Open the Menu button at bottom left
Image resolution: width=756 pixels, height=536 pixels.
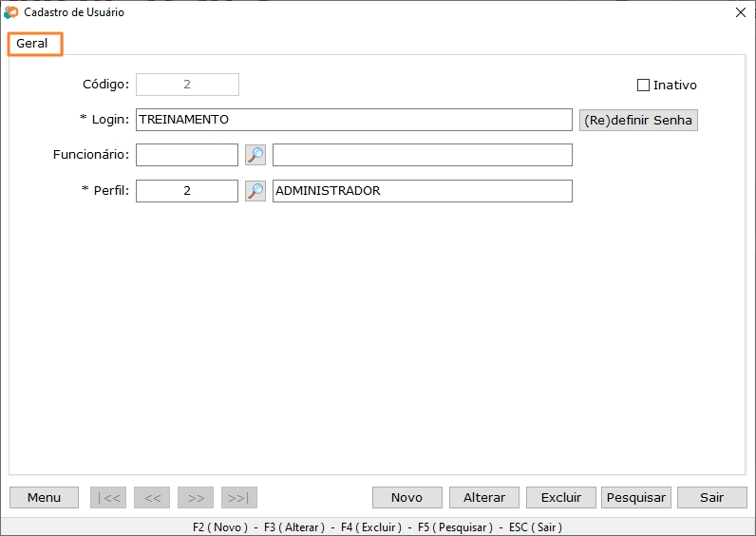(x=44, y=498)
